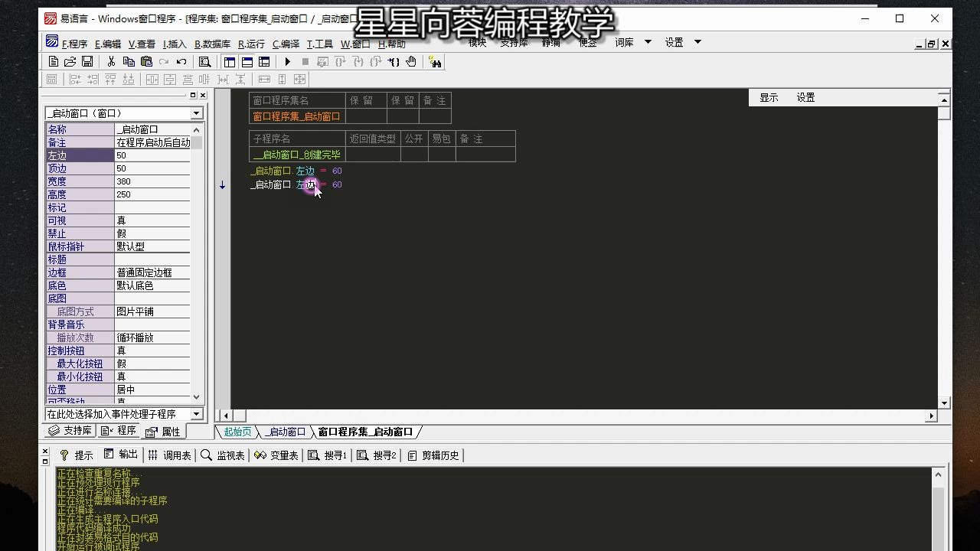Open the 底色 color setting showing 默认底色
980x551 pixels.
tap(152, 285)
